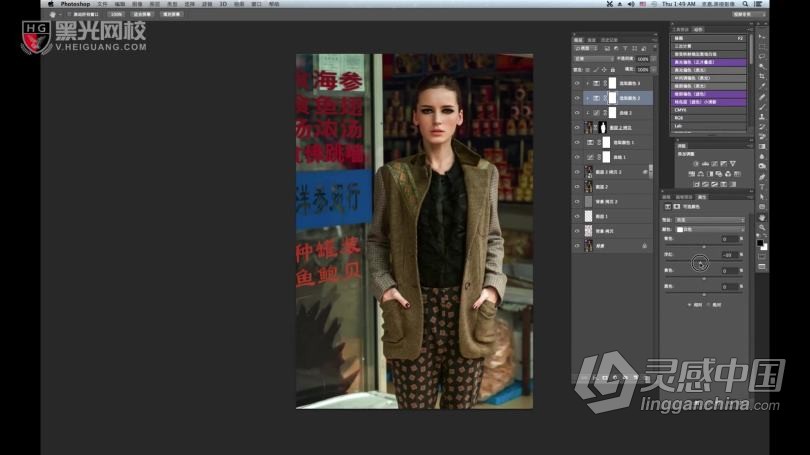
Task: Select the black layer mask thumbnail
Action: pos(602,128)
